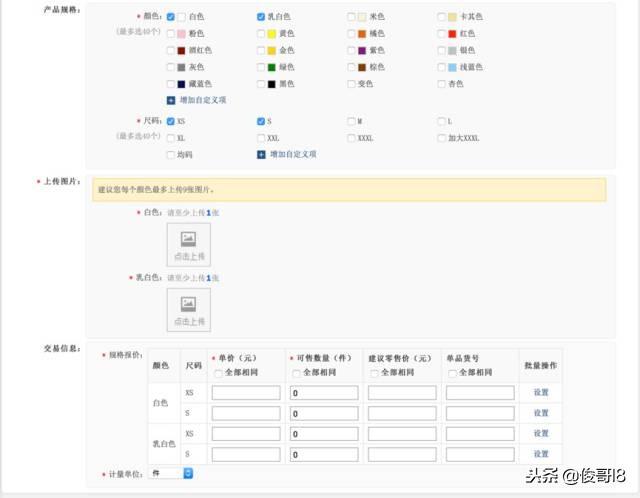The image size is (640, 498).
Task: Click 设置 for the 乳白色 XS row
Action: click(x=541, y=434)
